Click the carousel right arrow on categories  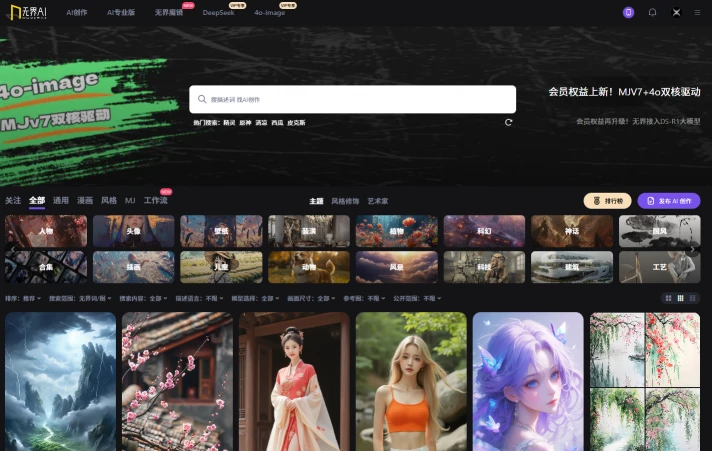coord(692,249)
